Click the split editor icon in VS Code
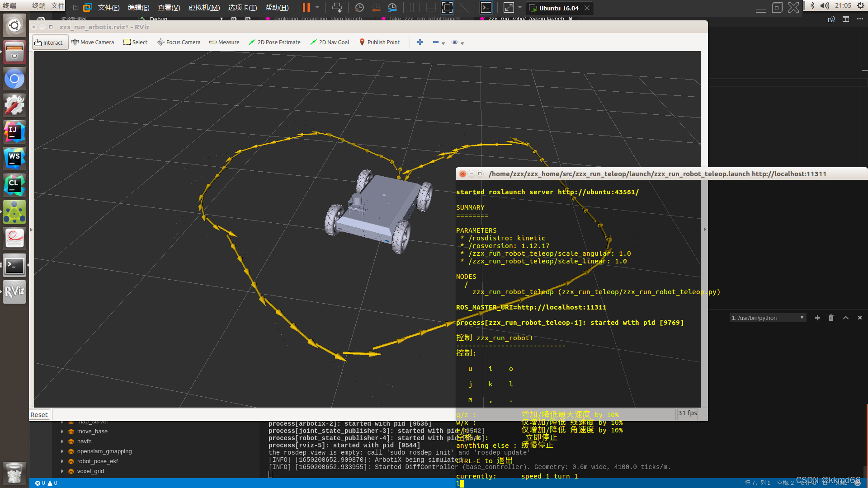The width and height of the screenshot is (868, 488). coord(846,19)
